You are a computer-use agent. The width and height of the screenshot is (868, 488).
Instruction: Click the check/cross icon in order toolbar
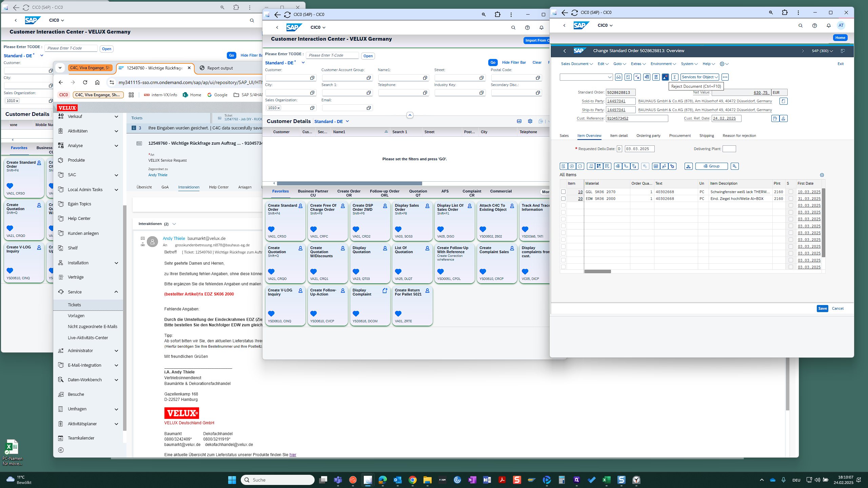637,77
